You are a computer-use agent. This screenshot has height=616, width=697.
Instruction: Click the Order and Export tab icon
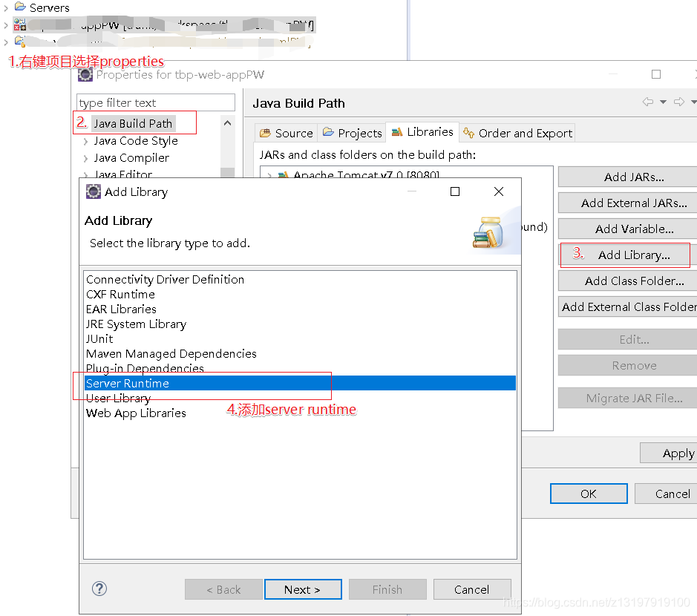(468, 133)
